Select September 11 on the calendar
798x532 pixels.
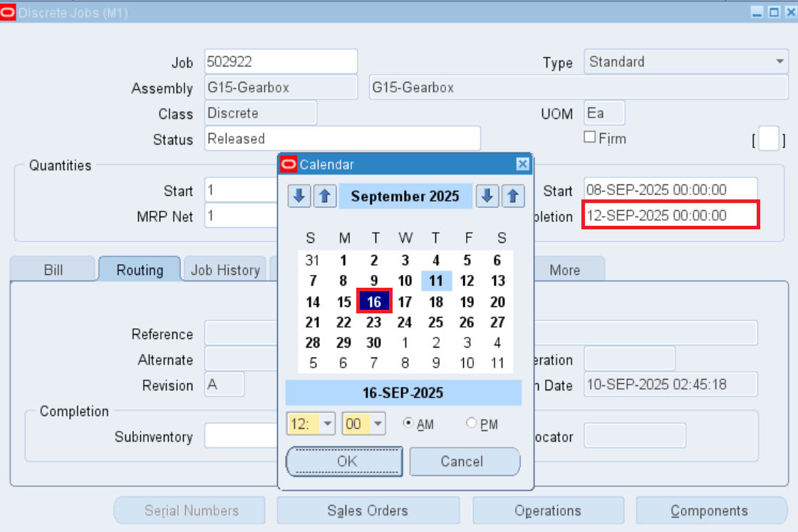436,281
